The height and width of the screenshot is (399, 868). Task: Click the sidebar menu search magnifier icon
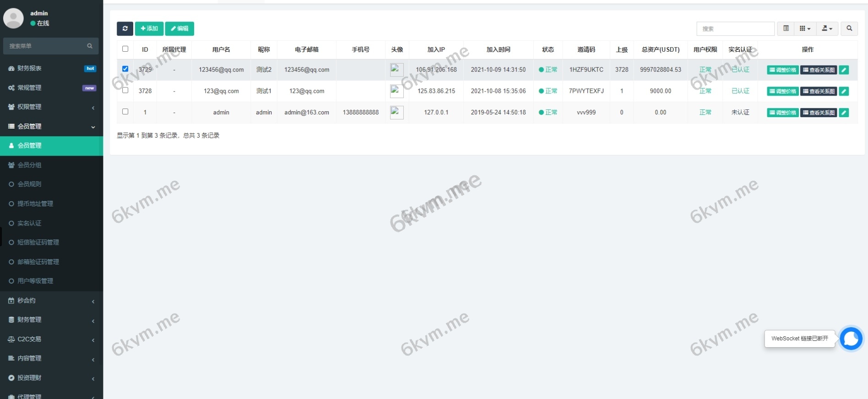point(90,46)
